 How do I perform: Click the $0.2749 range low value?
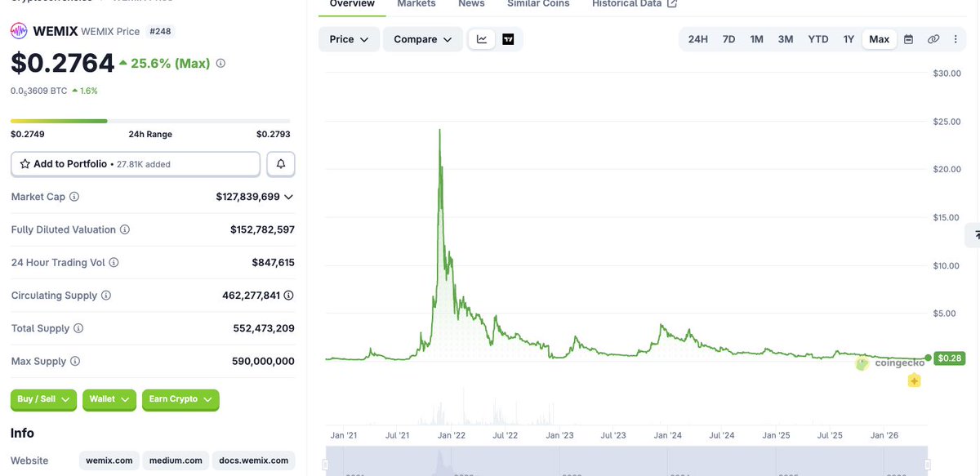(28, 134)
